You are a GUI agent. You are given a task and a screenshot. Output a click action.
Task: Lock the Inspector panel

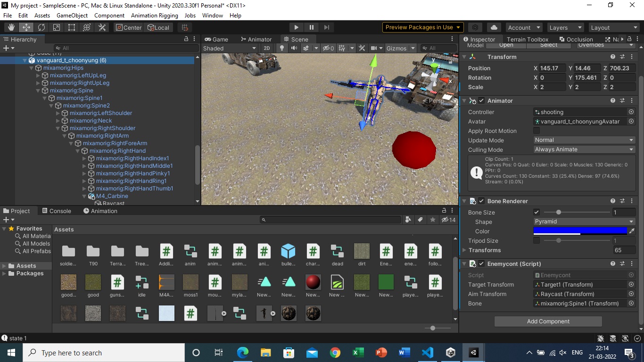click(x=630, y=39)
